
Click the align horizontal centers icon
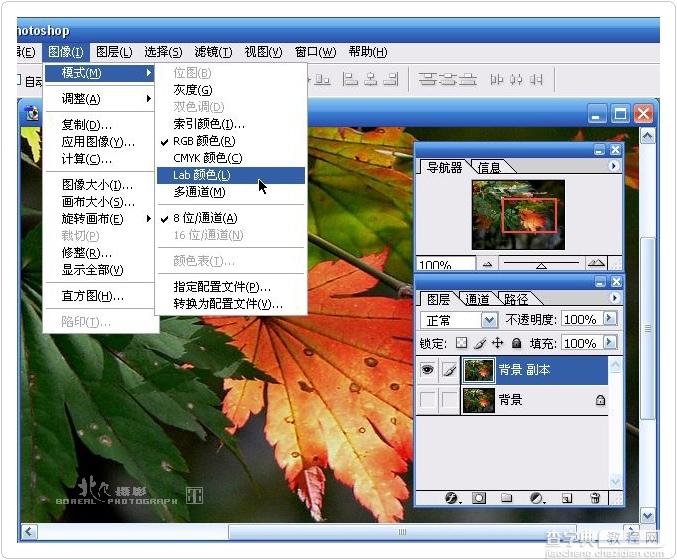[370, 79]
